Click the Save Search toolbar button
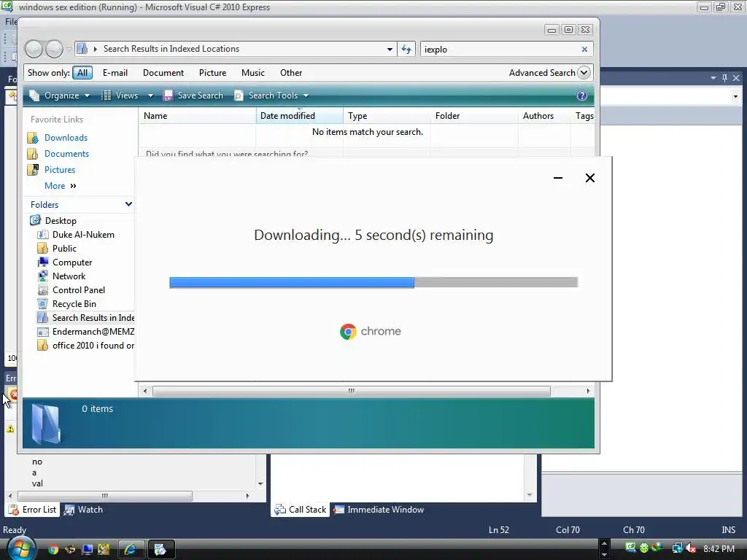This screenshot has width=747, height=560. point(193,96)
